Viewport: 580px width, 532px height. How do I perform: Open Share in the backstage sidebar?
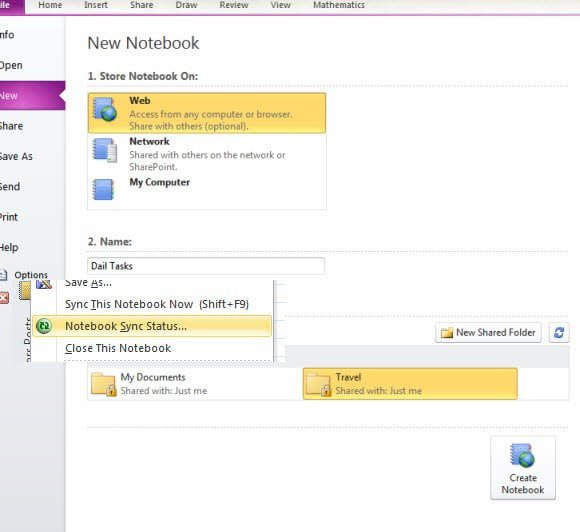33,126
